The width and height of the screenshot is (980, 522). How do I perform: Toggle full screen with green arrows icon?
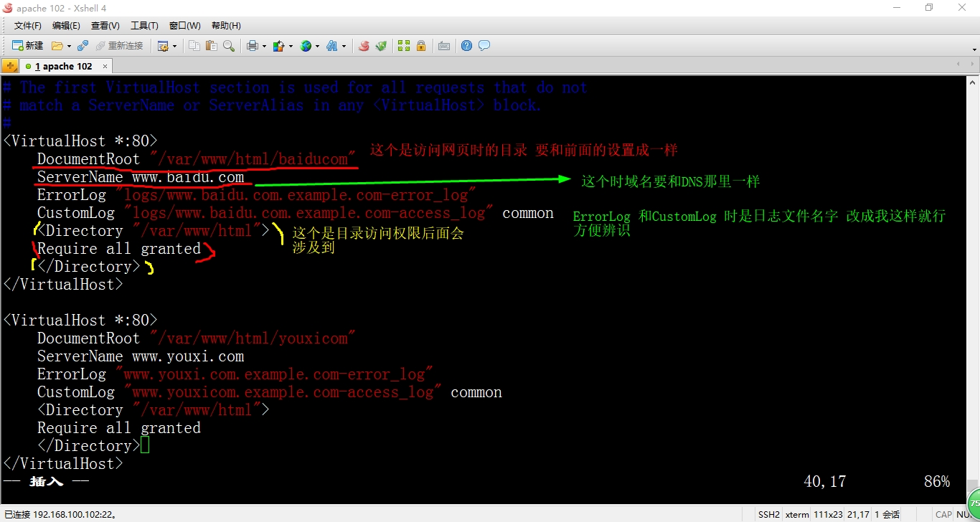tap(404, 46)
